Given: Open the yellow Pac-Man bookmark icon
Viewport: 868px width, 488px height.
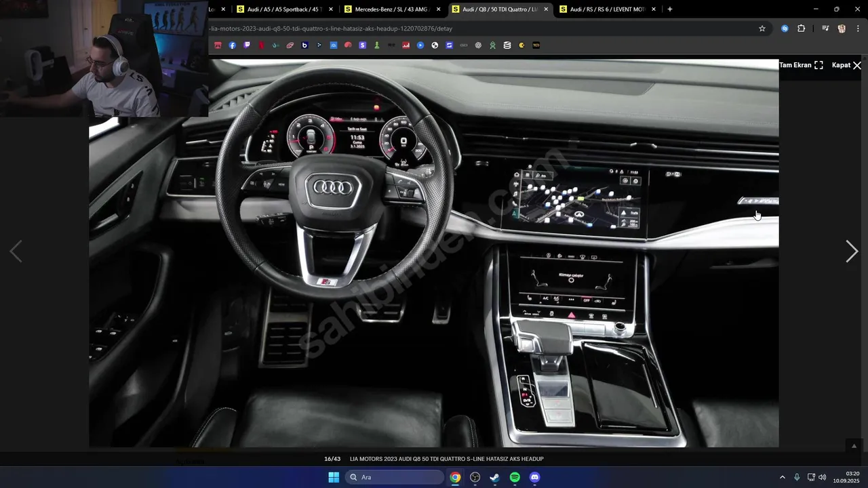Looking at the screenshot, I should 521,45.
